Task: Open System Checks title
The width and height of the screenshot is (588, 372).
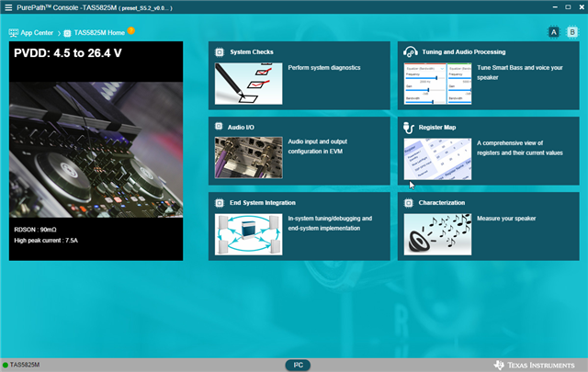Action: 252,51
